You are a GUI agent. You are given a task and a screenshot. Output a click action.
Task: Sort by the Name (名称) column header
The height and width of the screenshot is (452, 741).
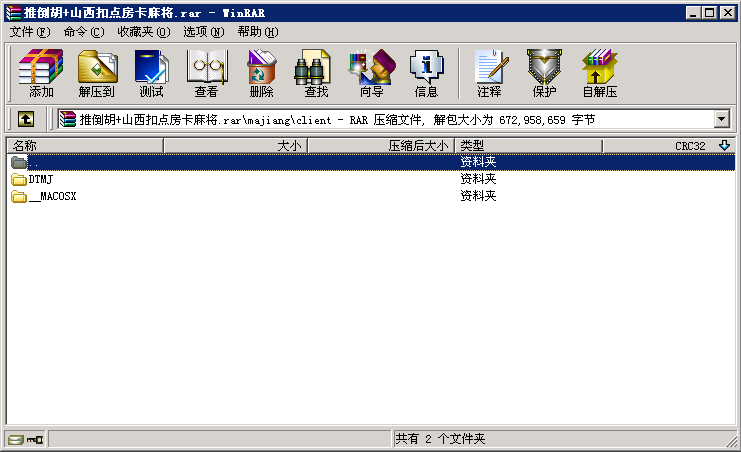(x=84, y=146)
